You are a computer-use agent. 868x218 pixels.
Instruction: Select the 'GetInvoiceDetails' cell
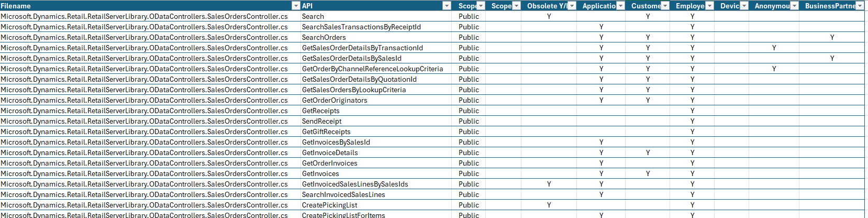click(x=376, y=152)
